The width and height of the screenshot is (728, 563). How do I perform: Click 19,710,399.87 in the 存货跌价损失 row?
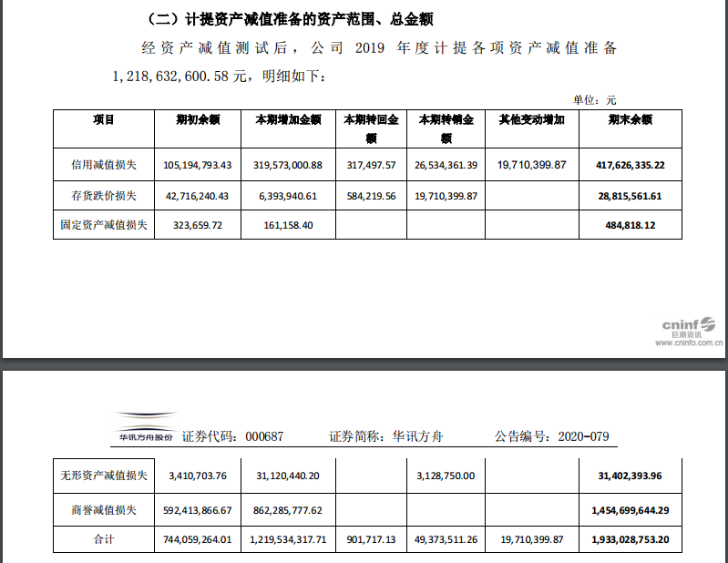pos(446,197)
